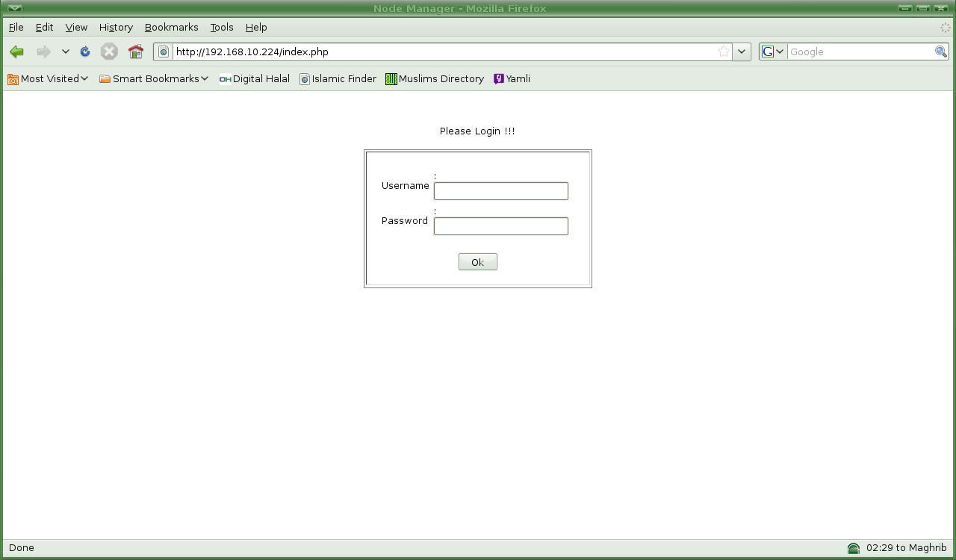Open the Help menu
This screenshot has width=956, height=560.
[256, 27]
